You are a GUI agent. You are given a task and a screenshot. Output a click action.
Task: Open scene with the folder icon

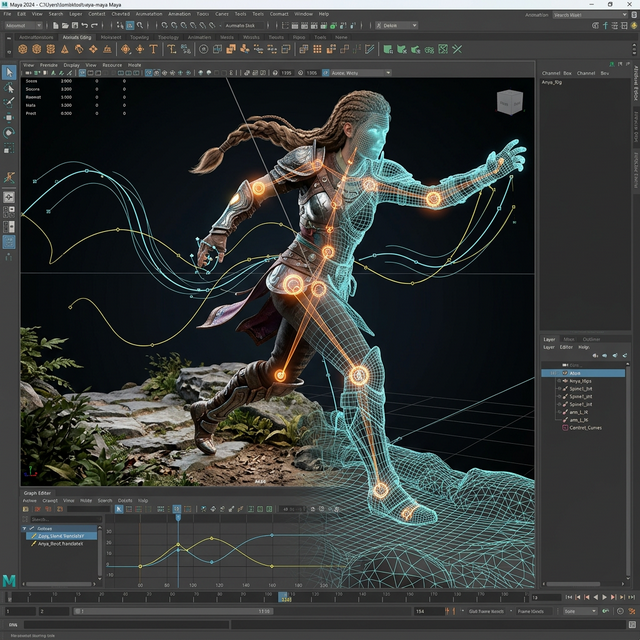[x=65, y=25]
